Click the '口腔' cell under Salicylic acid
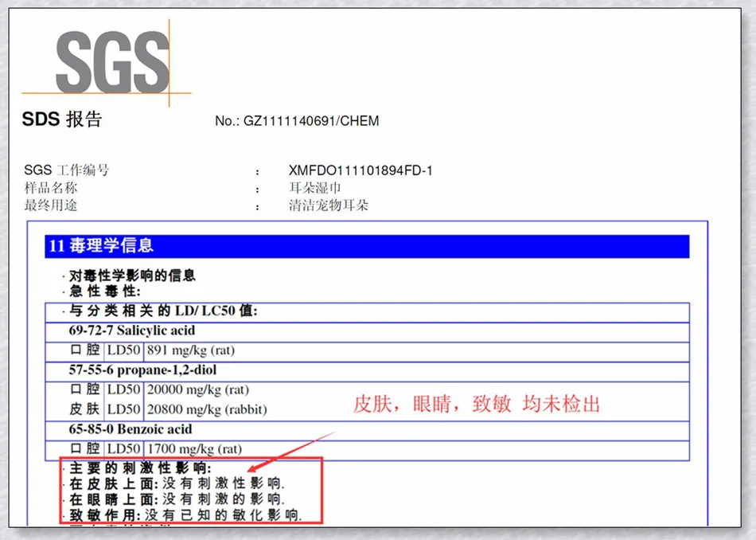Viewport: 756px width, 540px height. tap(84, 350)
